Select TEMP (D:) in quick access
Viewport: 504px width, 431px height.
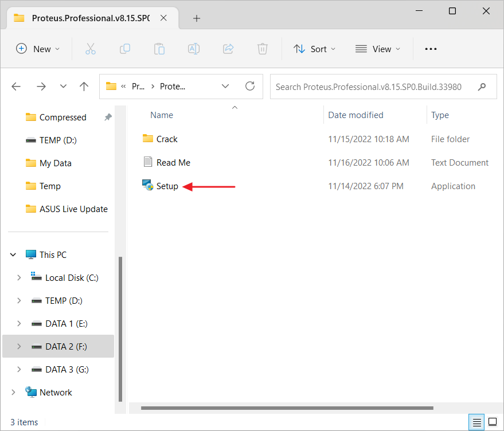[58, 140]
